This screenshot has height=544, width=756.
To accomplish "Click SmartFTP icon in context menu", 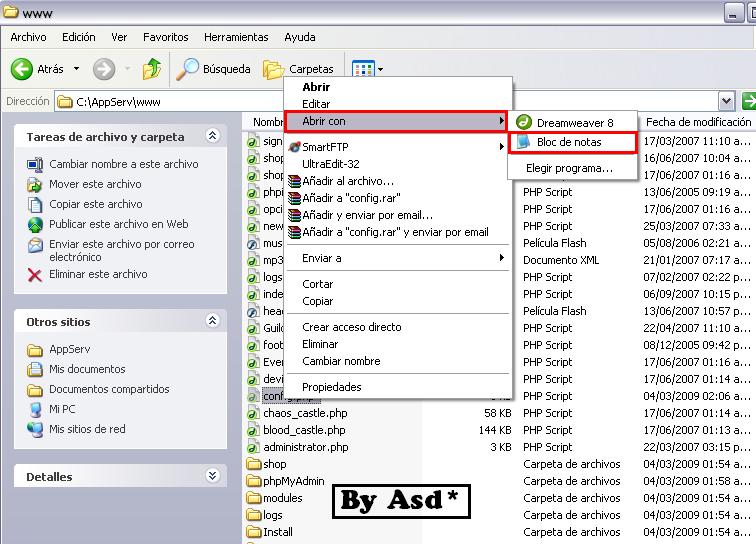I will point(294,147).
